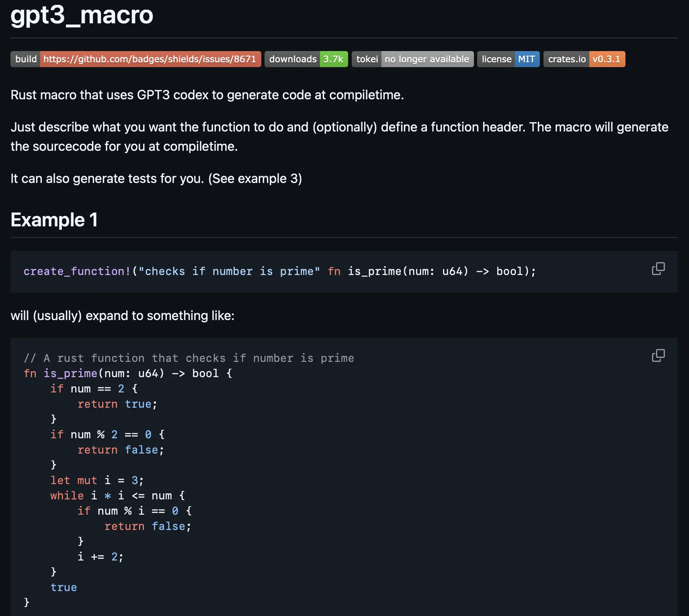Image resolution: width=689 pixels, height=616 pixels.
Task: Click the 'let mut i = 3;' line
Action: tap(97, 480)
